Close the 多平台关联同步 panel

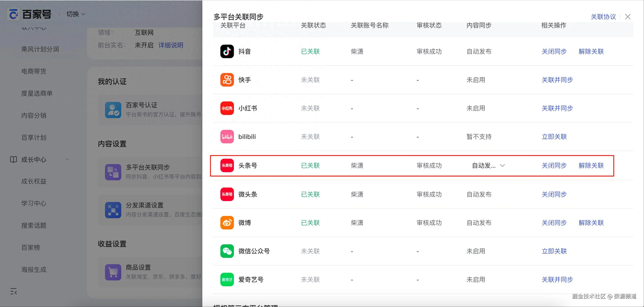tap(628, 17)
